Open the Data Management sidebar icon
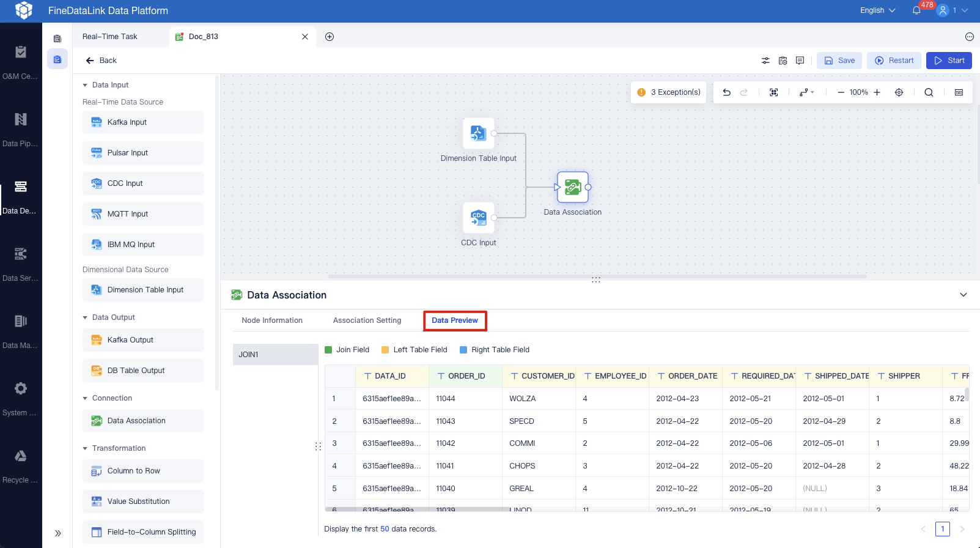The image size is (980, 548). pyautogui.click(x=21, y=321)
